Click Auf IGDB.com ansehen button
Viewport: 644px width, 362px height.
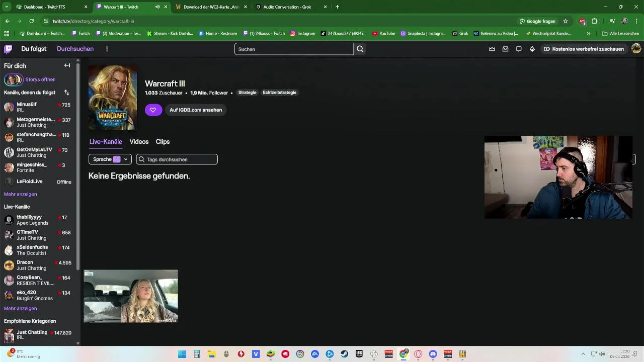[196, 110]
